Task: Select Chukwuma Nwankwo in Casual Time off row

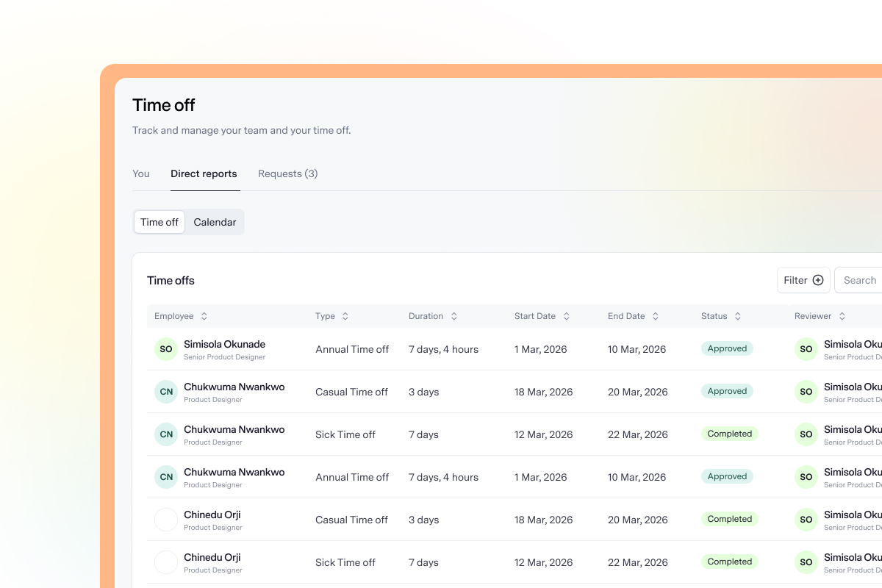Action: [234, 387]
